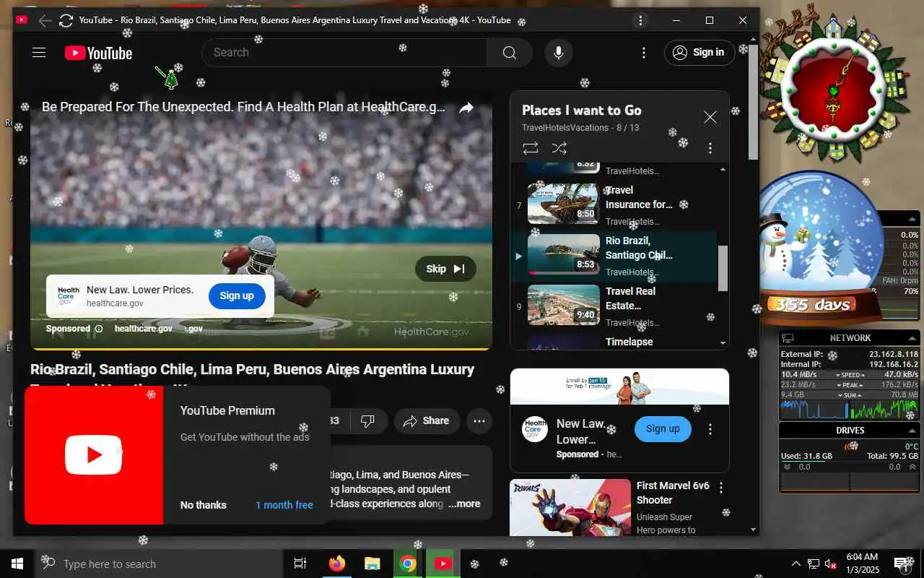The width and height of the screenshot is (924, 578).
Task: Click the YouTube logo to go home
Action: tap(98, 53)
